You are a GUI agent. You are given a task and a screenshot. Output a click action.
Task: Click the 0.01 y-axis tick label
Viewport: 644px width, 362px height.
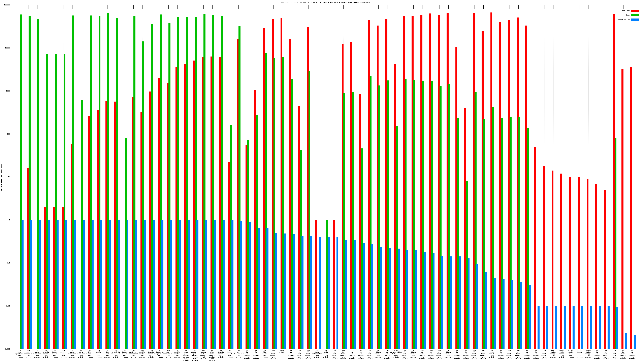(8, 306)
